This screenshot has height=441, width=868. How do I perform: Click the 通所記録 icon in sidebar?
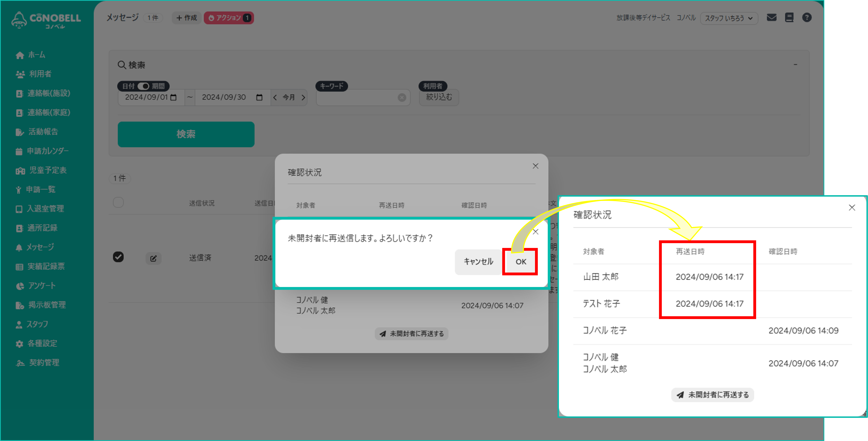[x=19, y=228]
